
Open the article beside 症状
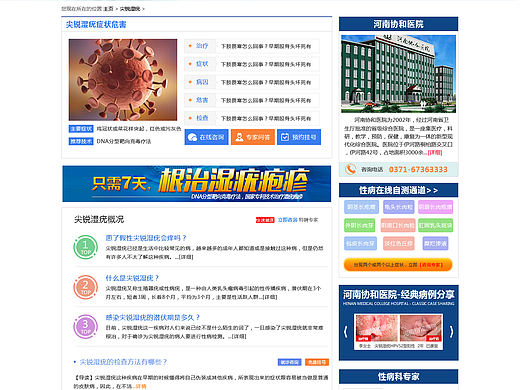click(x=266, y=64)
